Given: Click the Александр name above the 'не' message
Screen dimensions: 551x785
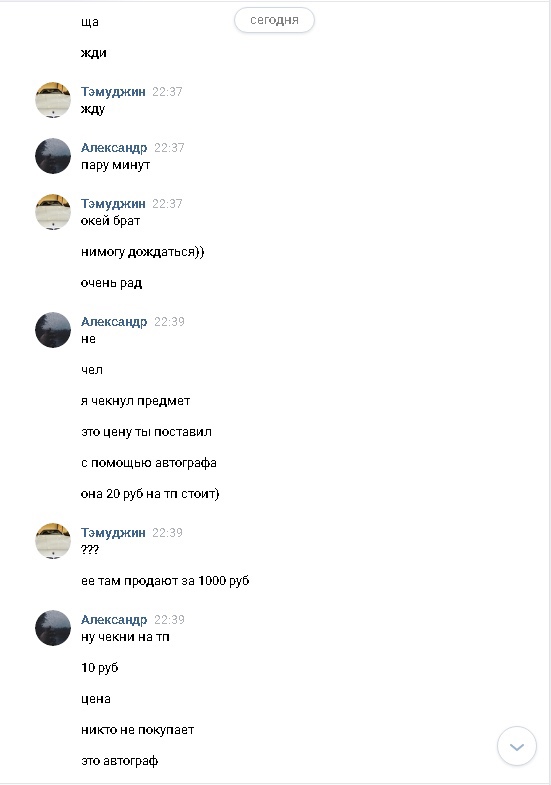Looking at the screenshot, I should [x=114, y=321].
